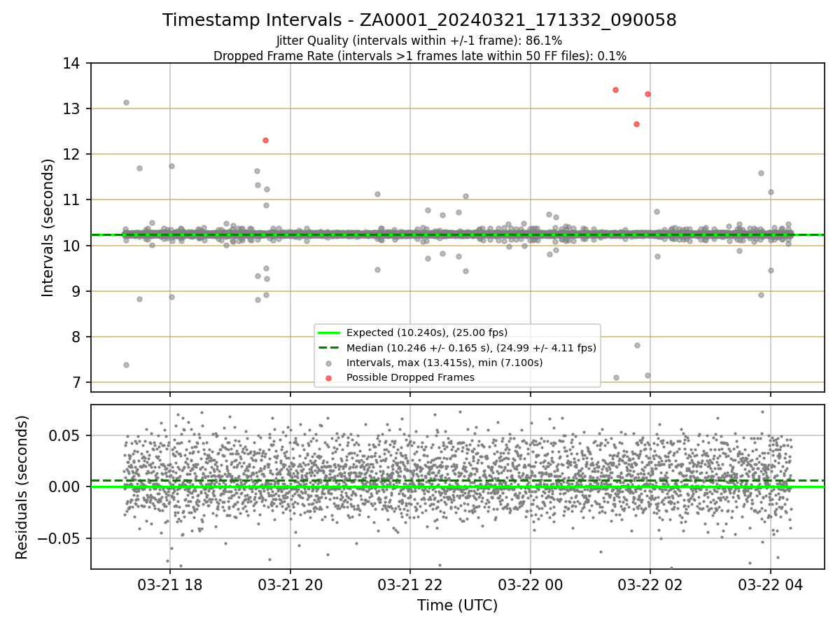Click the red dot marker in the legend
This screenshot has height=630, width=840.
click(329, 377)
